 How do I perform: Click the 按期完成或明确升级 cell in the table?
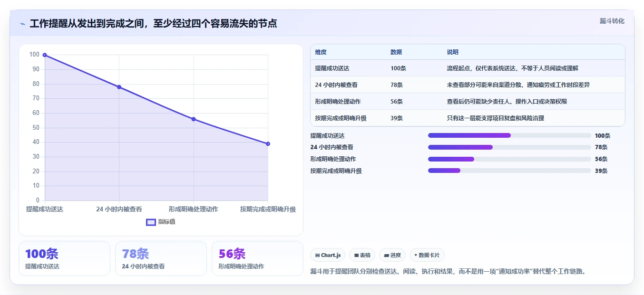pyautogui.click(x=341, y=118)
